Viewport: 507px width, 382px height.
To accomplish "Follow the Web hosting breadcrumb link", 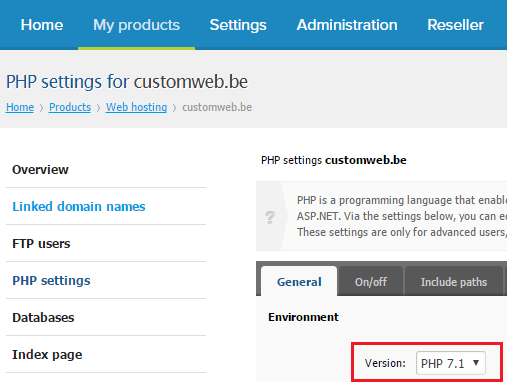I will (x=136, y=107).
